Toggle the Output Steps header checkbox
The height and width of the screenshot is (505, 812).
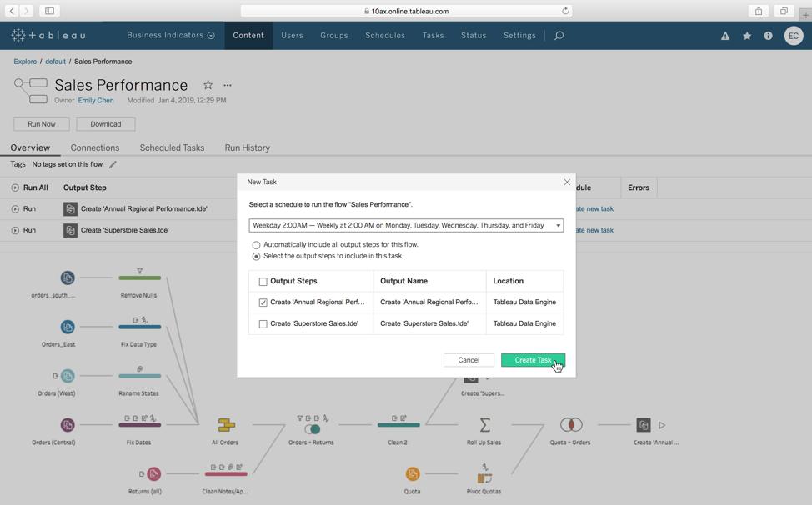click(x=263, y=282)
